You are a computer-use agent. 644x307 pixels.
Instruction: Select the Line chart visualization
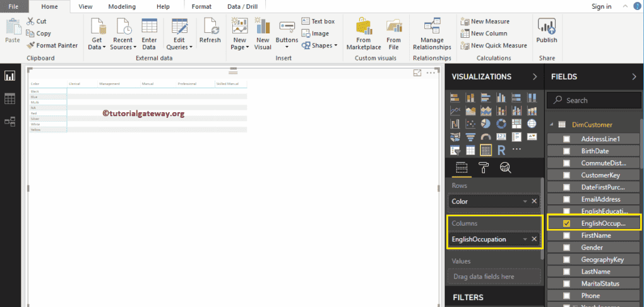pyautogui.click(x=455, y=111)
